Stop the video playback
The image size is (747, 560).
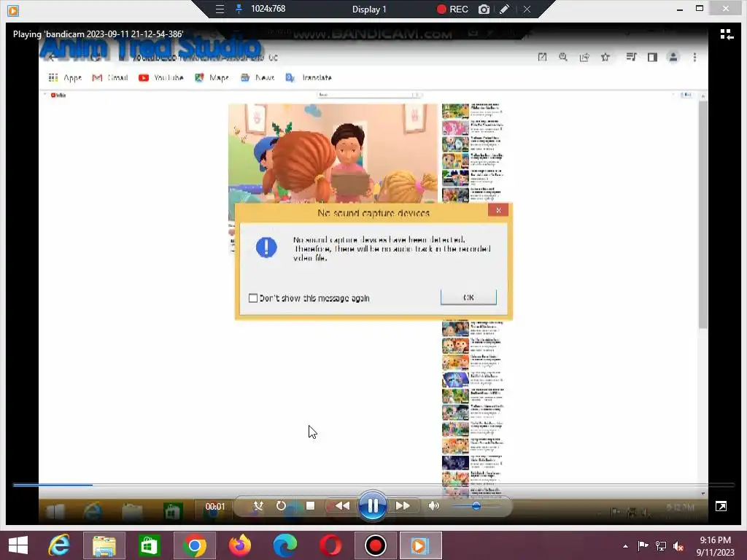pyautogui.click(x=310, y=506)
